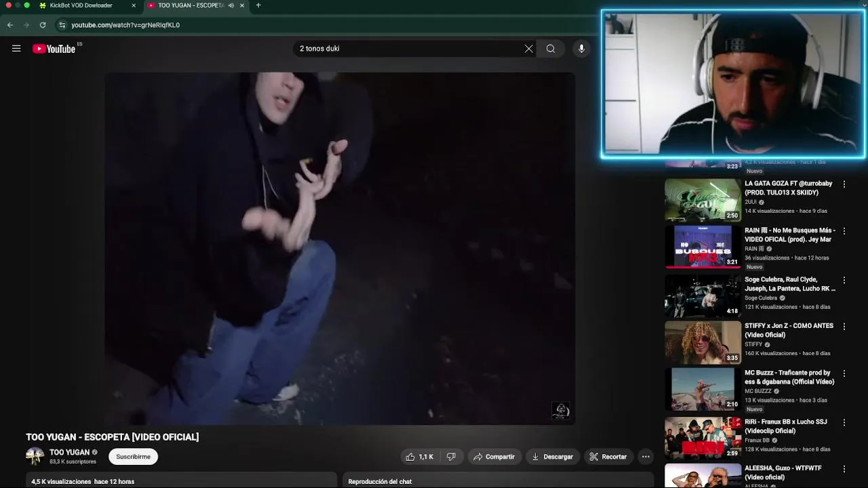Open ALEESHA Guxo WTFWTF thumbnail
The width and height of the screenshot is (868, 488).
pyautogui.click(x=703, y=476)
